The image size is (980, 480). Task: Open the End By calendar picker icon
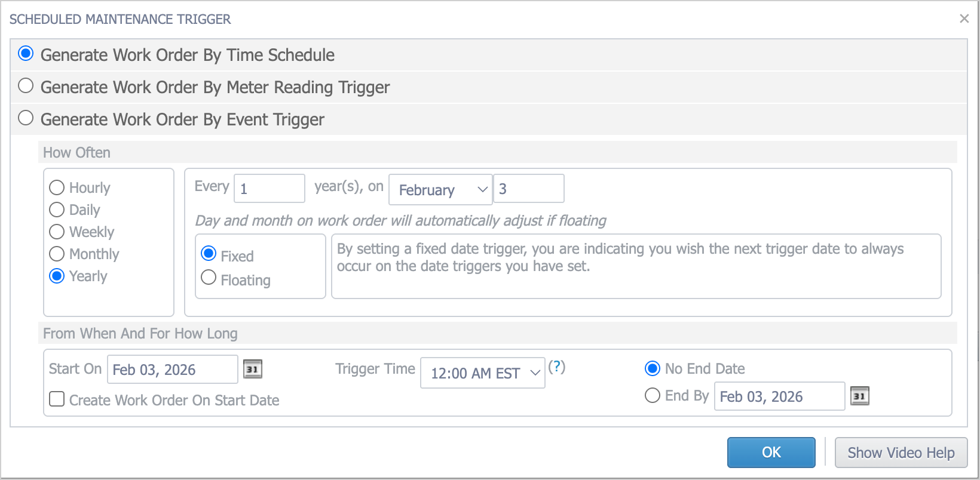(x=859, y=396)
